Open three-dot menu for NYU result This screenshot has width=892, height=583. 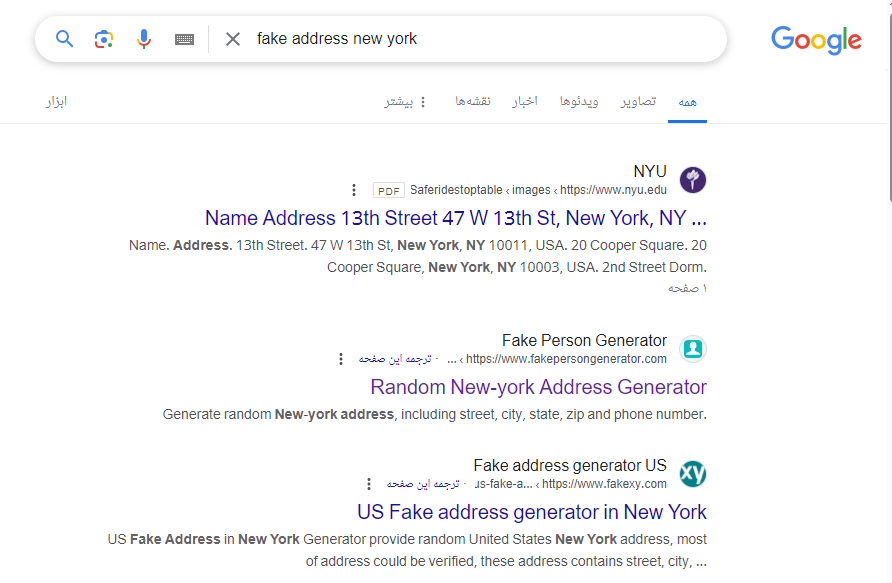pyautogui.click(x=354, y=190)
